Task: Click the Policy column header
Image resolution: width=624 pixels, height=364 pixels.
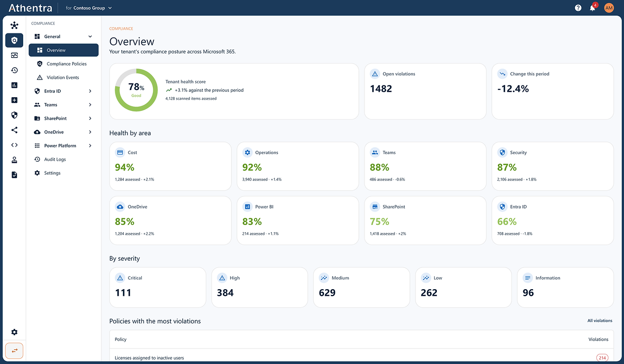Action: coord(121,339)
